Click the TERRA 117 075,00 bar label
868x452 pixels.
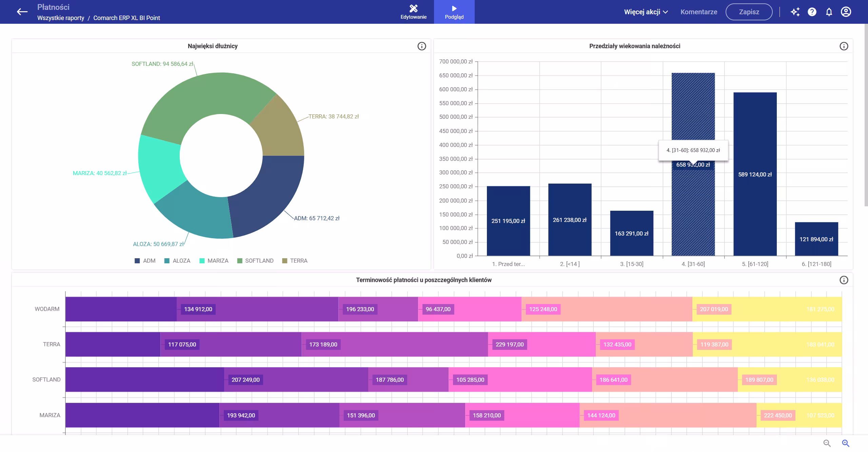[x=182, y=344]
